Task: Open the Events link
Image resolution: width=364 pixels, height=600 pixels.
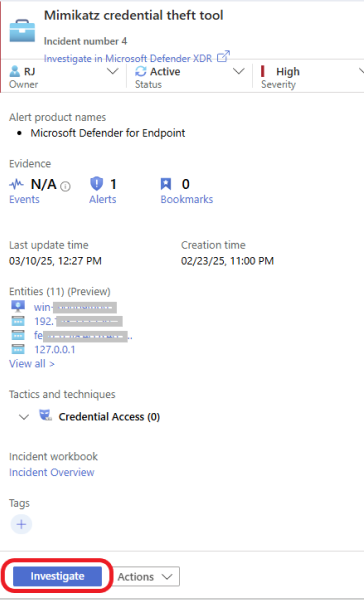Action: tap(24, 199)
